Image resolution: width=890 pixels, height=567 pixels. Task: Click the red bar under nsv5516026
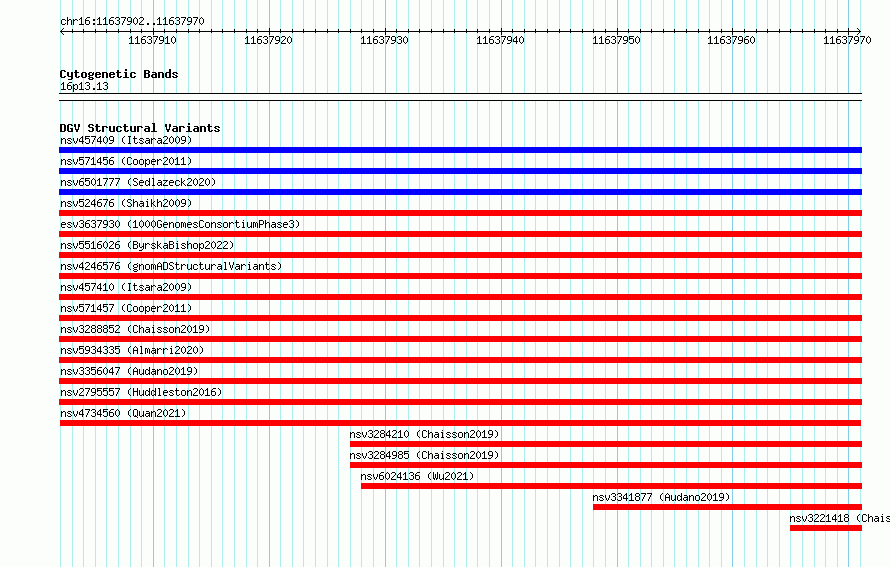click(460, 255)
